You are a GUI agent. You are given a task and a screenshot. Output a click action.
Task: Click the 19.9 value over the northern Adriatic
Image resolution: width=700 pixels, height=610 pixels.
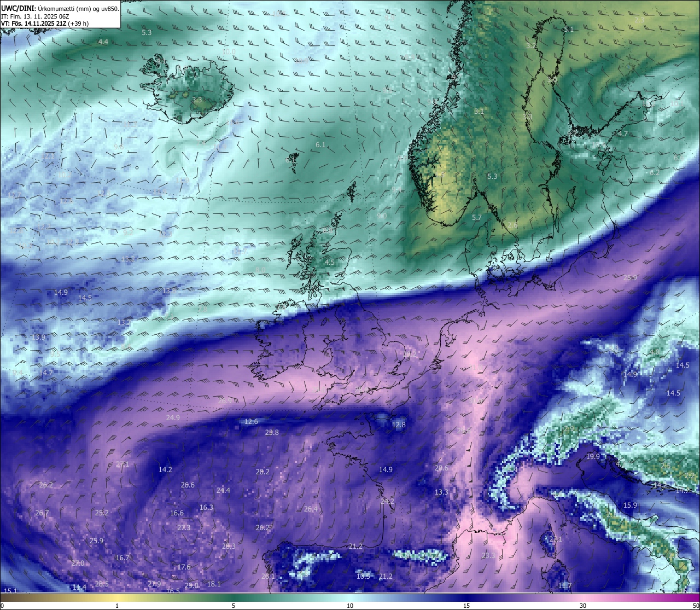[x=593, y=457]
